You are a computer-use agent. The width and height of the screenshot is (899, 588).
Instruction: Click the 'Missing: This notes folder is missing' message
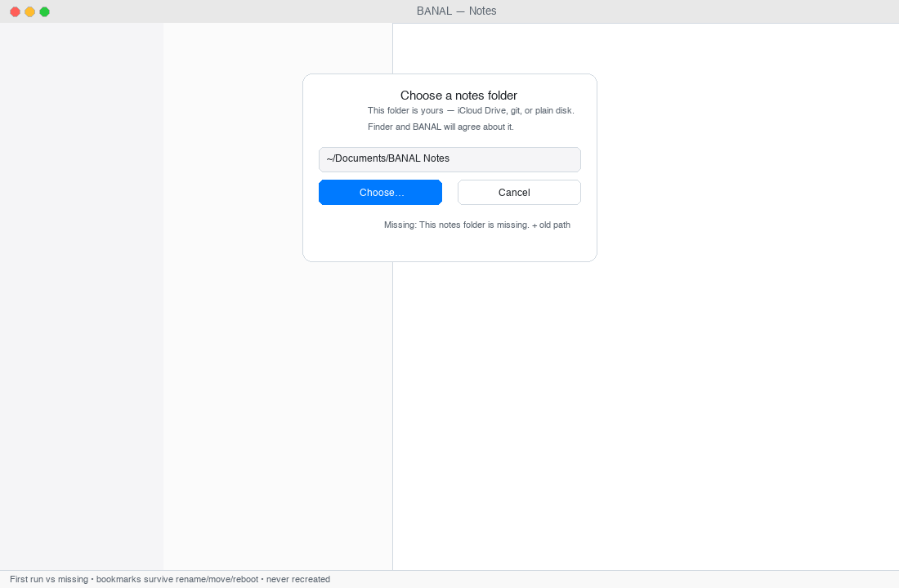coord(477,225)
